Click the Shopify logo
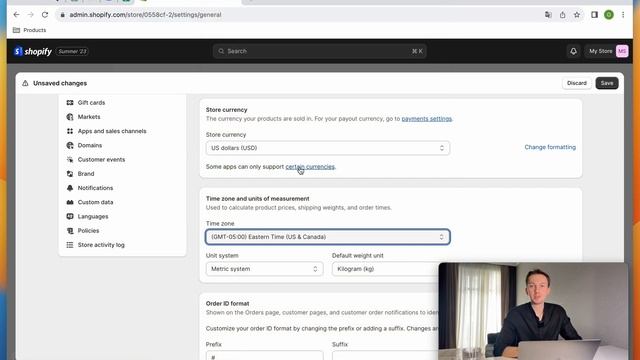This screenshot has height=360, width=640. (x=33, y=51)
